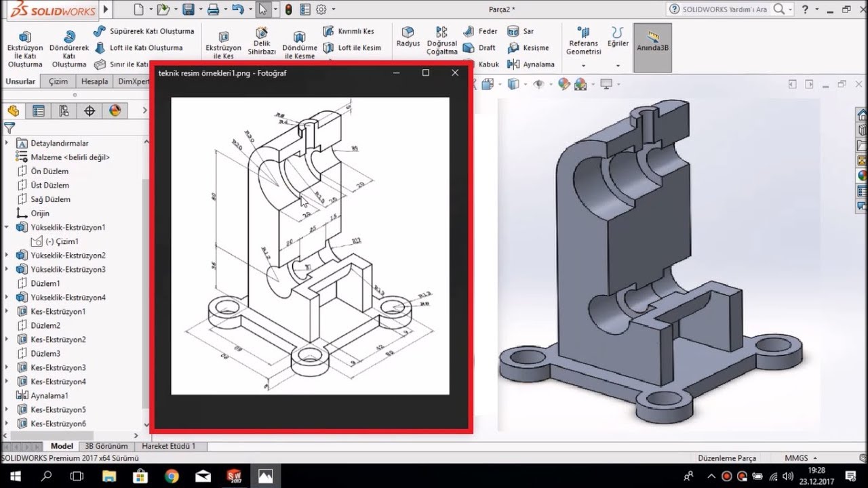868x488 pixels.
Task: Open Hide/Show Items eye icon in view toolbar
Action: [x=539, y=84]
